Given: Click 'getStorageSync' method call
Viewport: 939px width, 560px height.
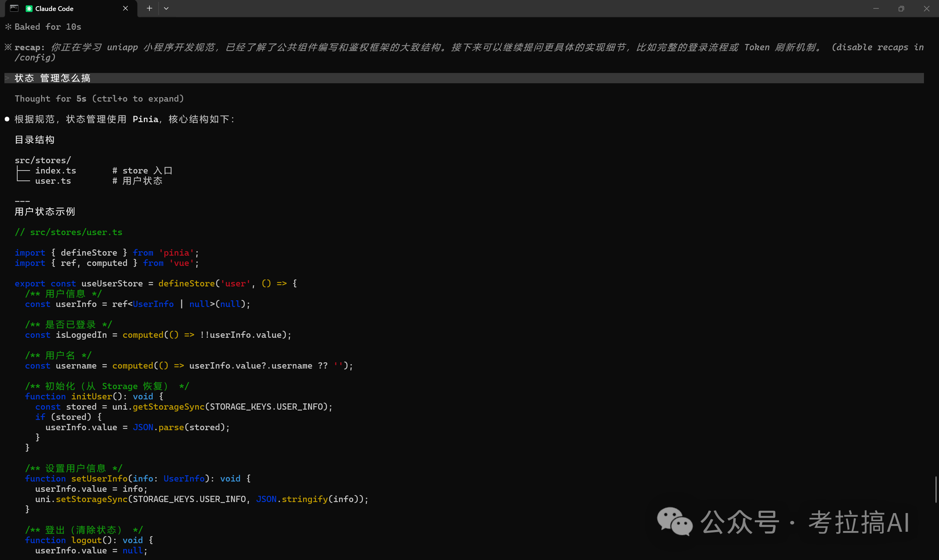Looking at the screenshot, I should [168, 407].
